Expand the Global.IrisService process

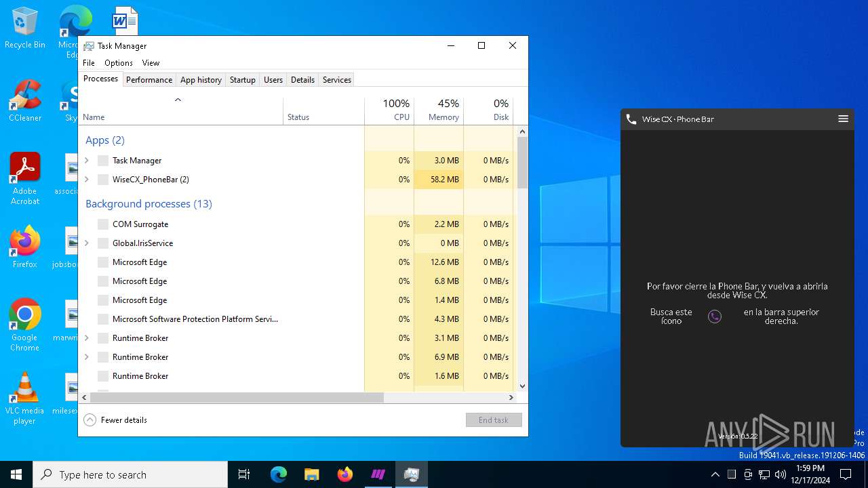click(87, 243)
